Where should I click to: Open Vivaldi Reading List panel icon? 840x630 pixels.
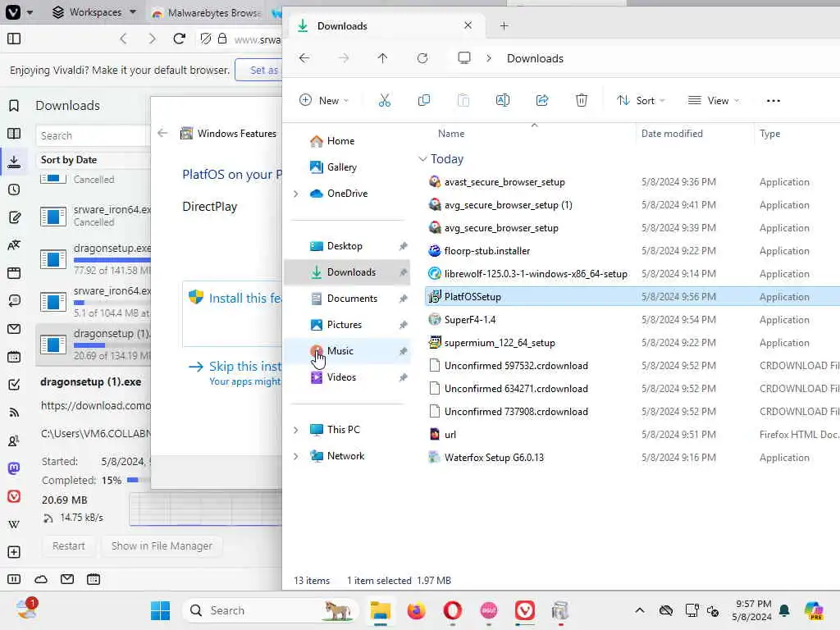pos(15,134)
